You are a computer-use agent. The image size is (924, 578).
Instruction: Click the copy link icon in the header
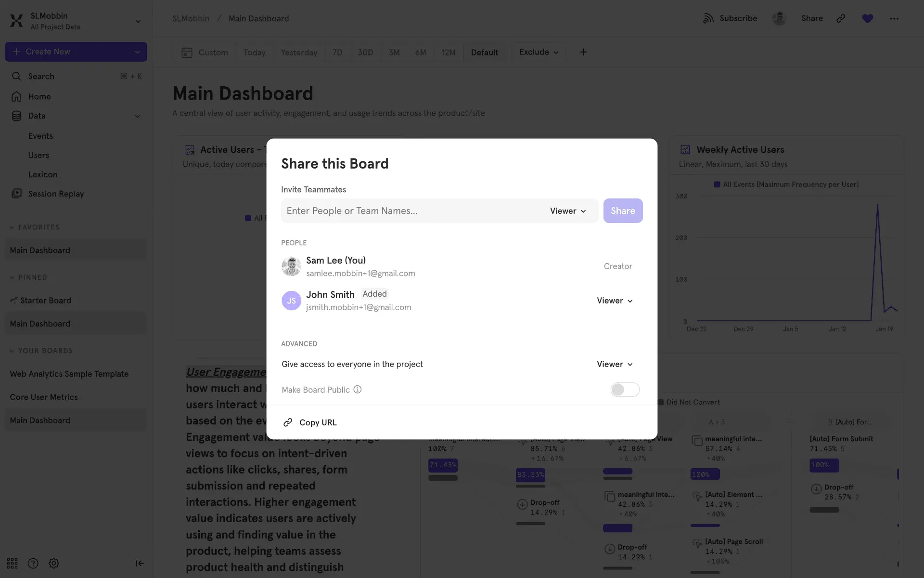click(x=841, y=18)
